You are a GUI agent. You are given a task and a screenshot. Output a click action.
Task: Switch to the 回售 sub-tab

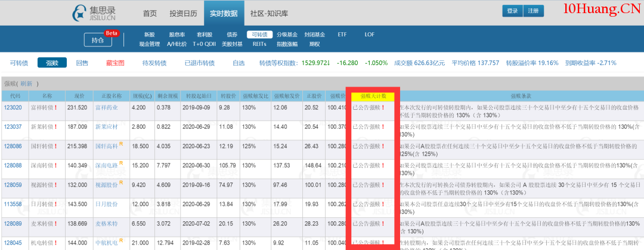[x=82, y=63]
